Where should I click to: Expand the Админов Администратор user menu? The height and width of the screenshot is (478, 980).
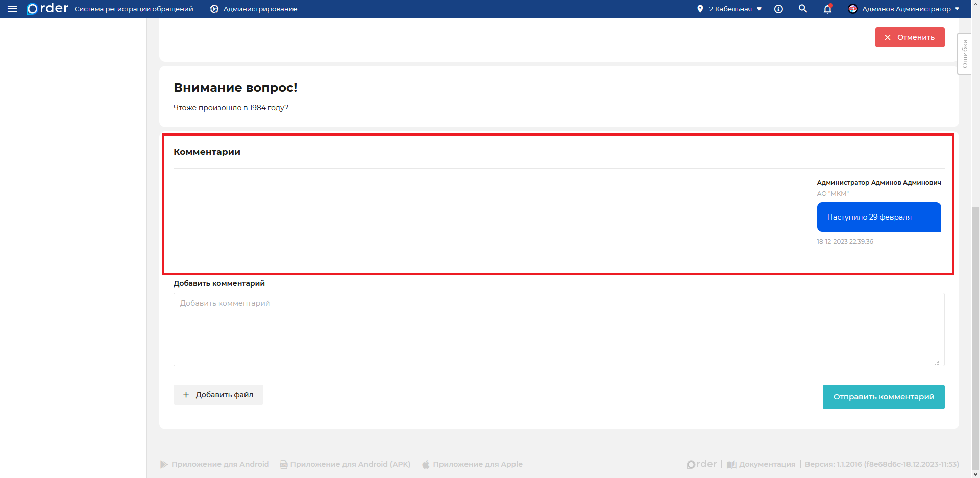coord(906,9)
